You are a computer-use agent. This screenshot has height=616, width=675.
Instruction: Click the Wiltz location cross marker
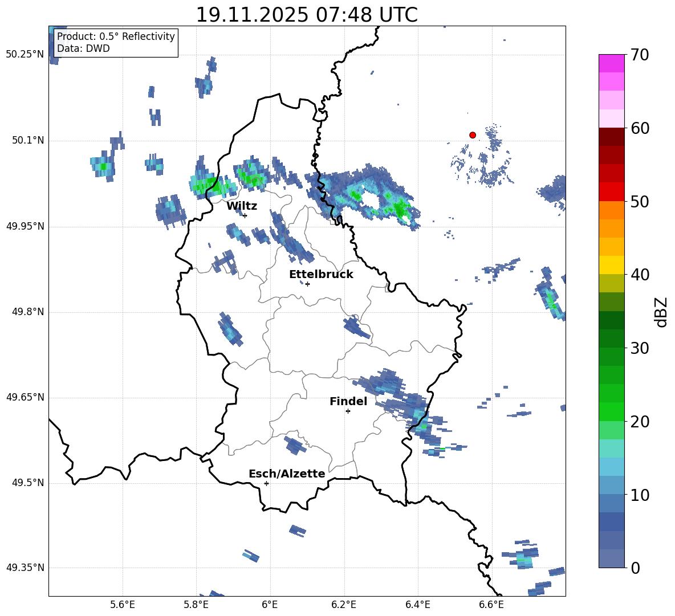point(245,215)
